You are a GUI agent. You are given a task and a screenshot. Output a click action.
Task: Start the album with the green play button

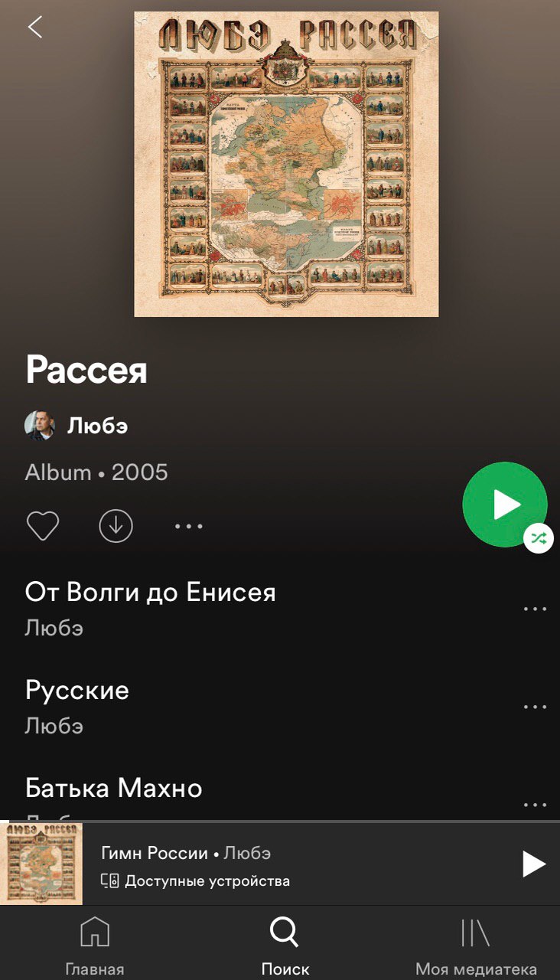[x=505, y=504]
